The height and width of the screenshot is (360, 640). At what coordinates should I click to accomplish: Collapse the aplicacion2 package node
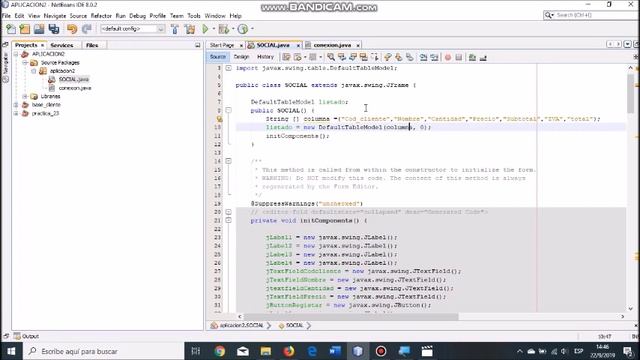(34, 71)
